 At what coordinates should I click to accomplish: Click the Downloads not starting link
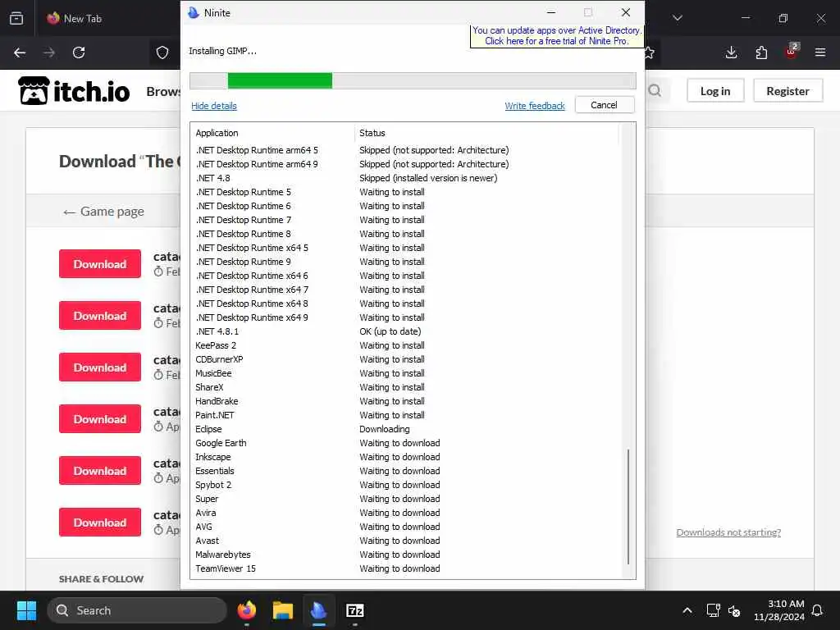pos(728,532)
